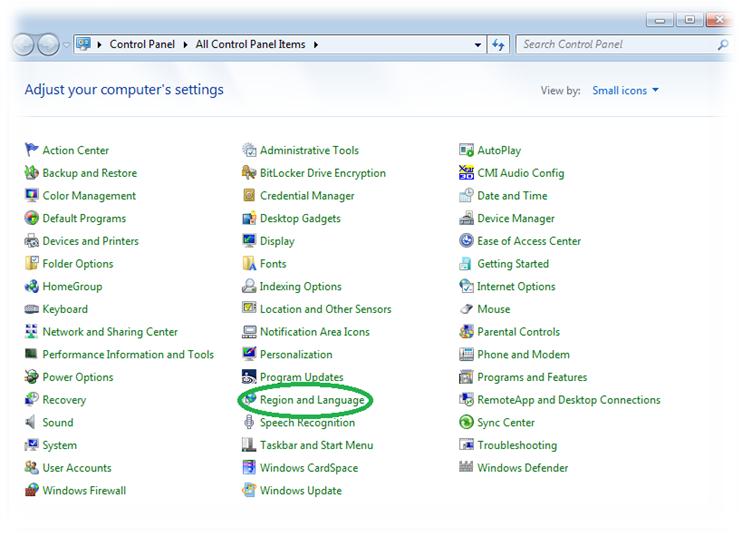This screenshot has width=741, height=536.
Task: Click the HomeGroup icon
Action: [x=31, y=286]
